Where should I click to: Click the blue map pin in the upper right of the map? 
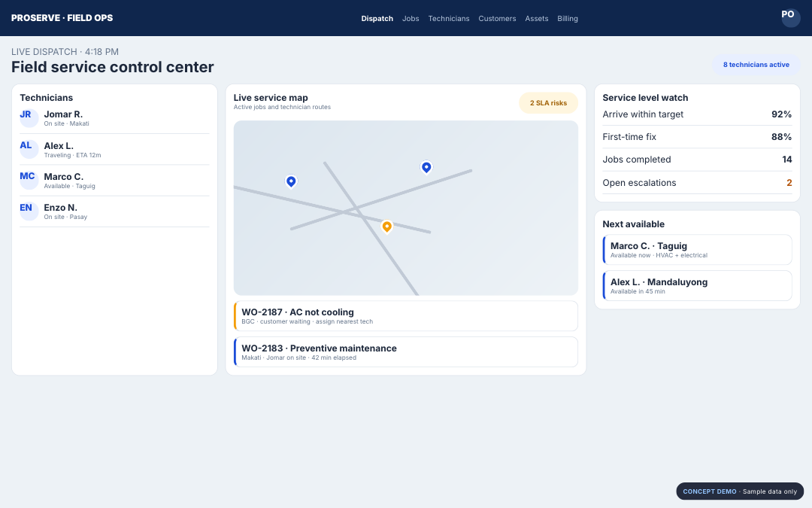[426, 167]
